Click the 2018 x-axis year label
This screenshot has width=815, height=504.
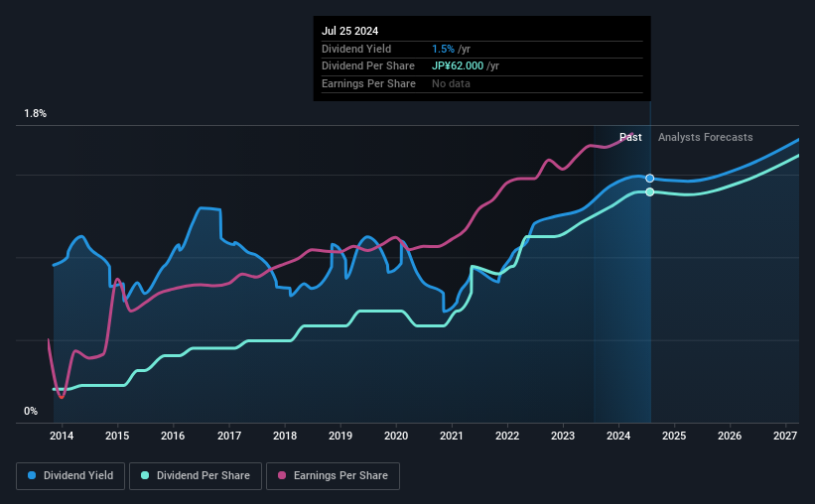click(285, 436)
